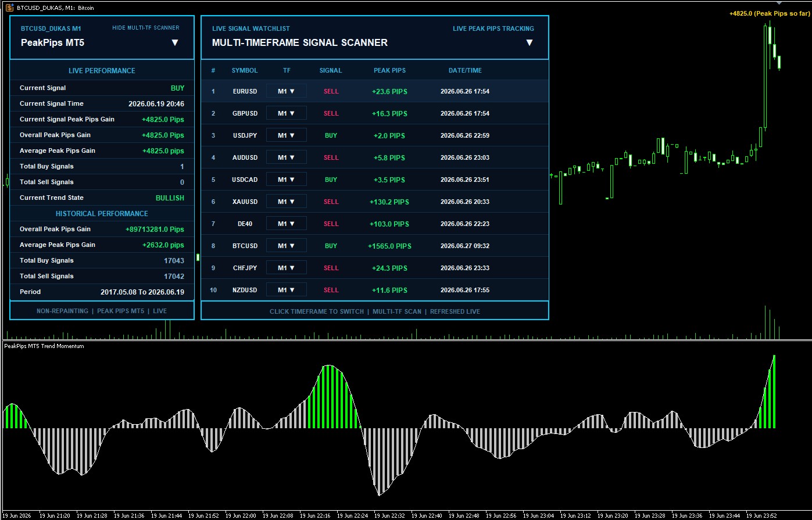Click the LIVE PEAK PIPS TRACKING label
The width and height of the screenshot is (812, 520).
(493, 28)
